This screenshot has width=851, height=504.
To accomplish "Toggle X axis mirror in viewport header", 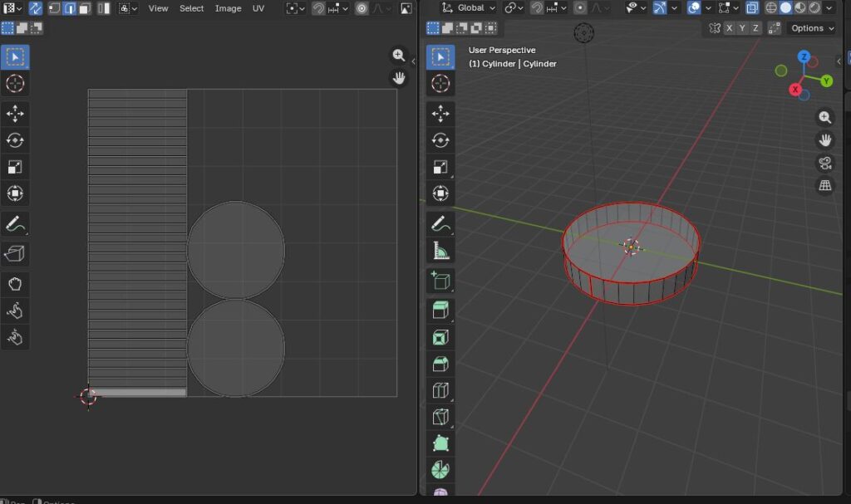I will point(730,28).
